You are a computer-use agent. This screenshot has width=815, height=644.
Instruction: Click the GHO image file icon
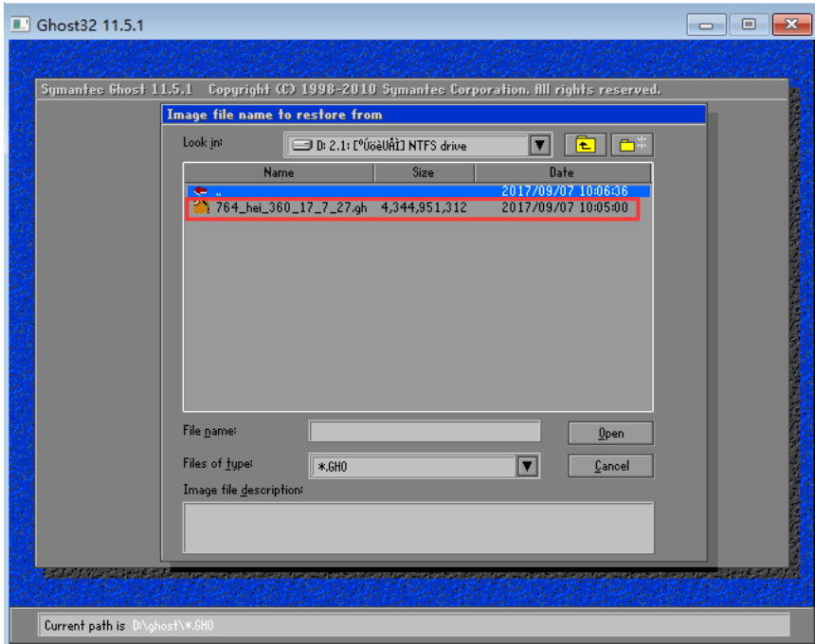pyautogui.click(x=201, y=207)
